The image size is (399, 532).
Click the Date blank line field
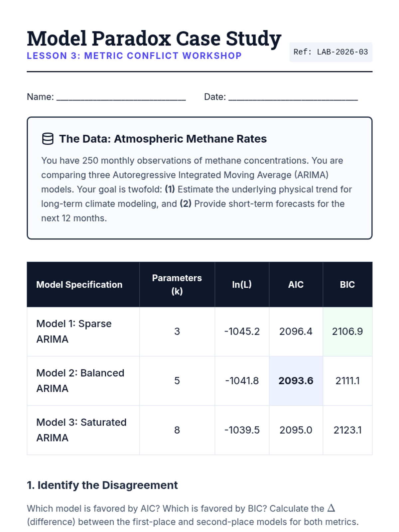point(293,97)
